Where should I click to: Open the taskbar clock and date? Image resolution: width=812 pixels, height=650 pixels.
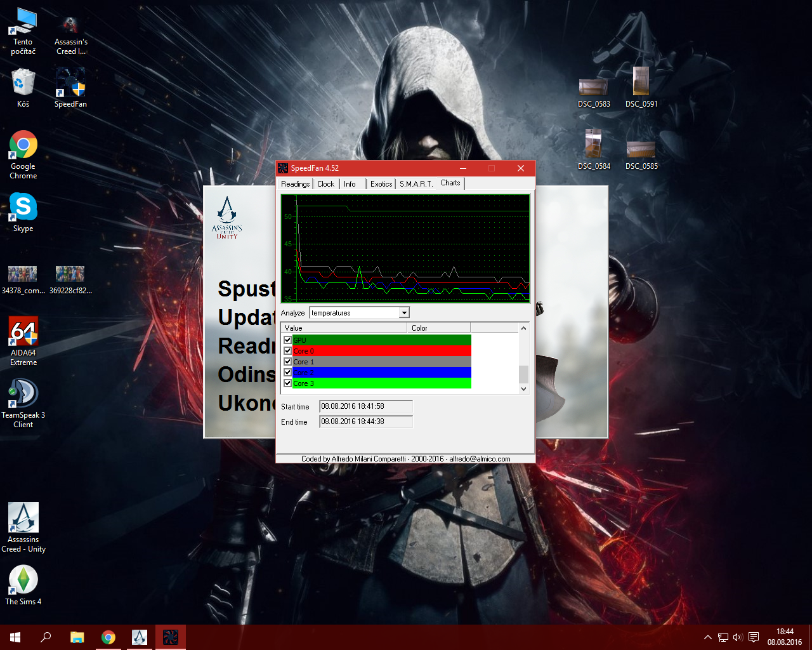coord(785,637)
